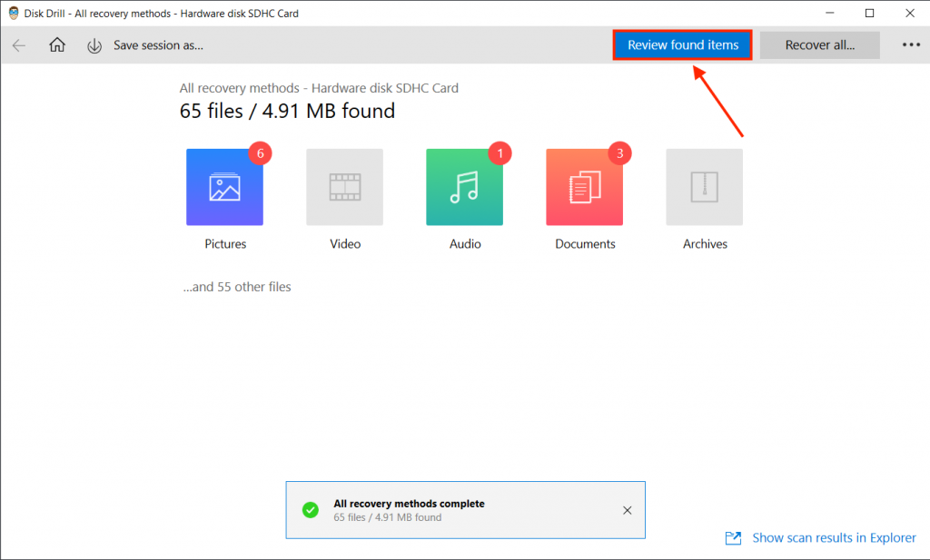Viewport: 930px width, 560px height.
Task: Click the 65 files found heading
Action: 286,111
